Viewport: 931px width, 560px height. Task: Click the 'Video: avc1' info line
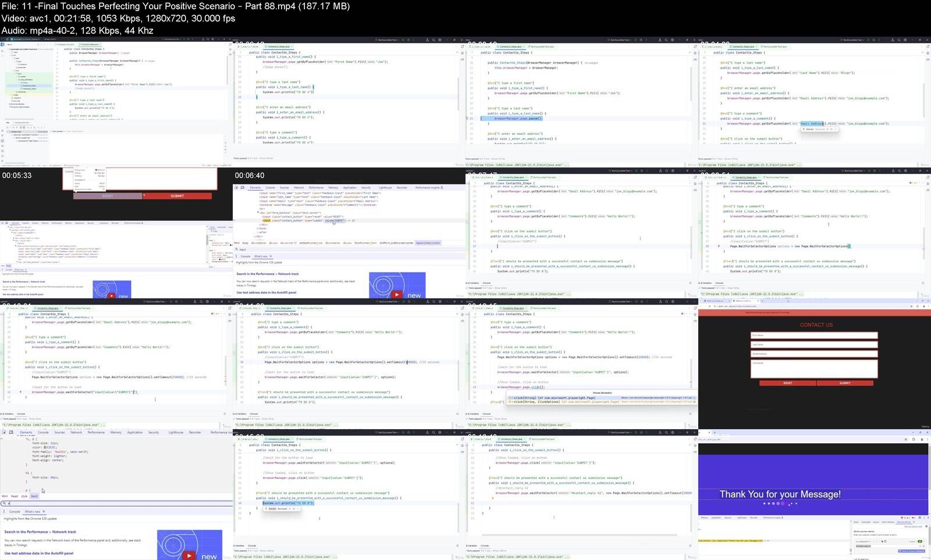(x=118, y=18)
